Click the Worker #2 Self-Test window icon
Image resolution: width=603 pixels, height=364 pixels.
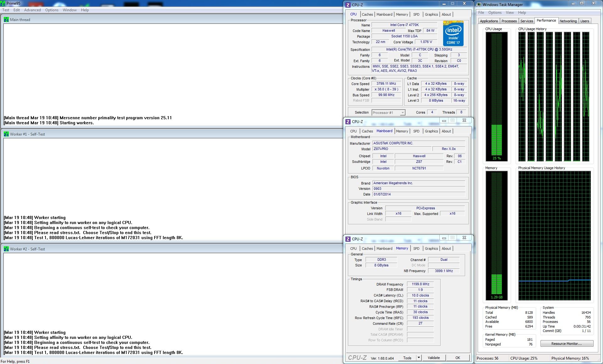point(6,249)
